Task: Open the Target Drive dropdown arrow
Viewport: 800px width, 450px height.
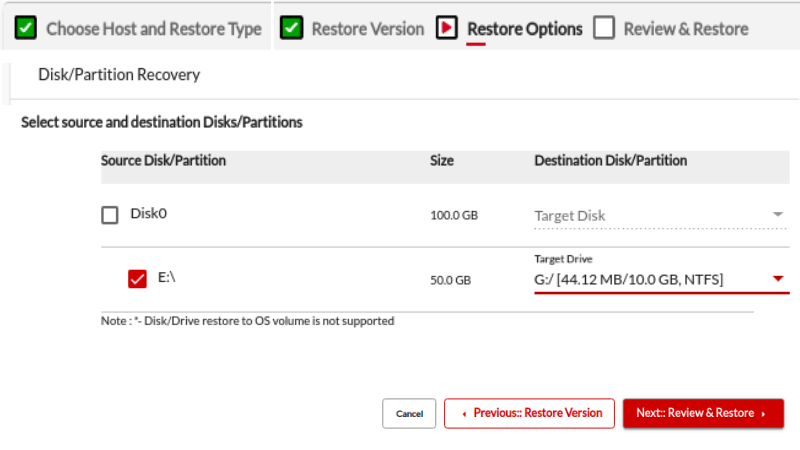Action: tap(777, 279)
